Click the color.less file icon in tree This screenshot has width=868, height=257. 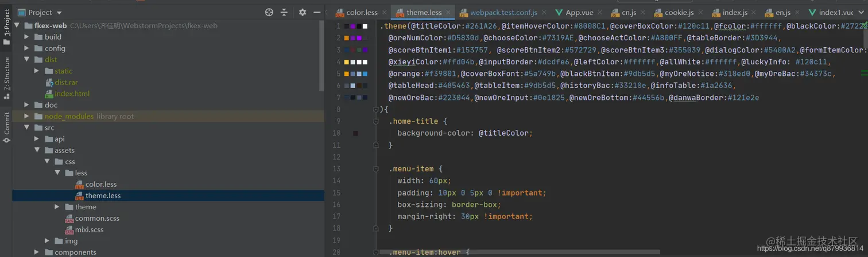pyautogui.click(x=79, y=185)
